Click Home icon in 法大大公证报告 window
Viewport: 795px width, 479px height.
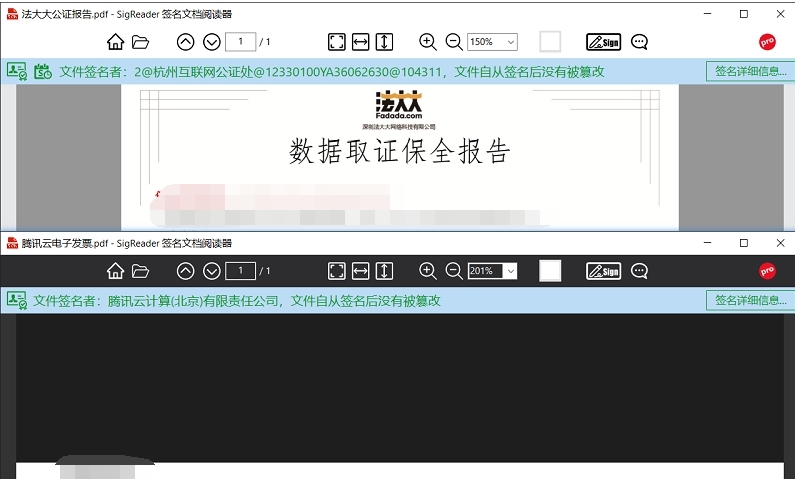click(x=116, y=42)
